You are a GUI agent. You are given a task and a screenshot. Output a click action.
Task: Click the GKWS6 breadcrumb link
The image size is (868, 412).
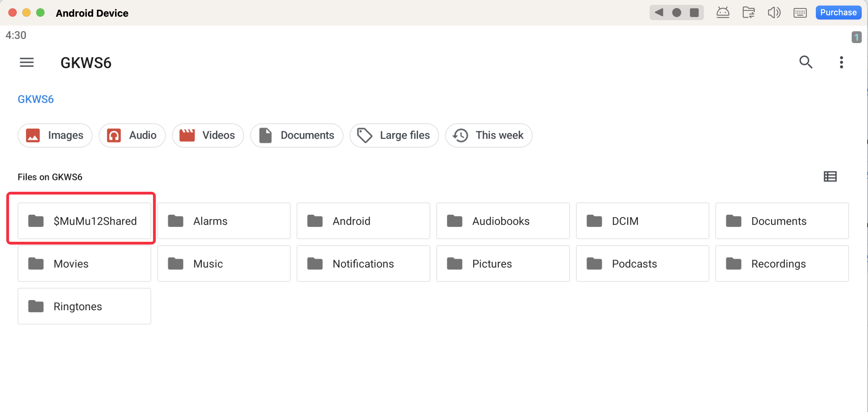coord(36,99)
